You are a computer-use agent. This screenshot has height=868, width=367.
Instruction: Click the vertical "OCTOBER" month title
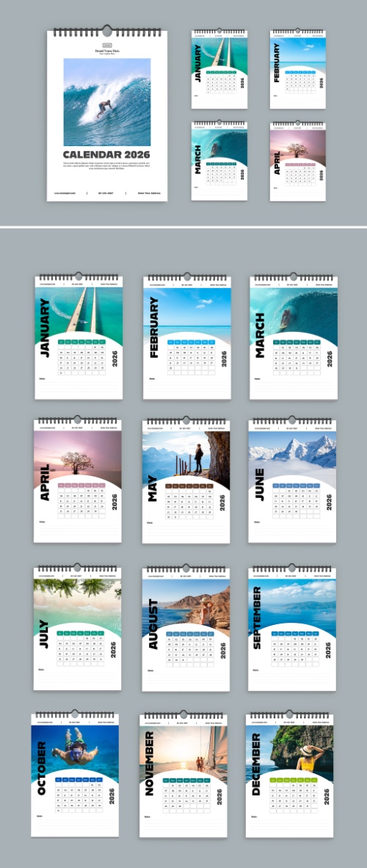pyautogui.click(x=42, y=768)
